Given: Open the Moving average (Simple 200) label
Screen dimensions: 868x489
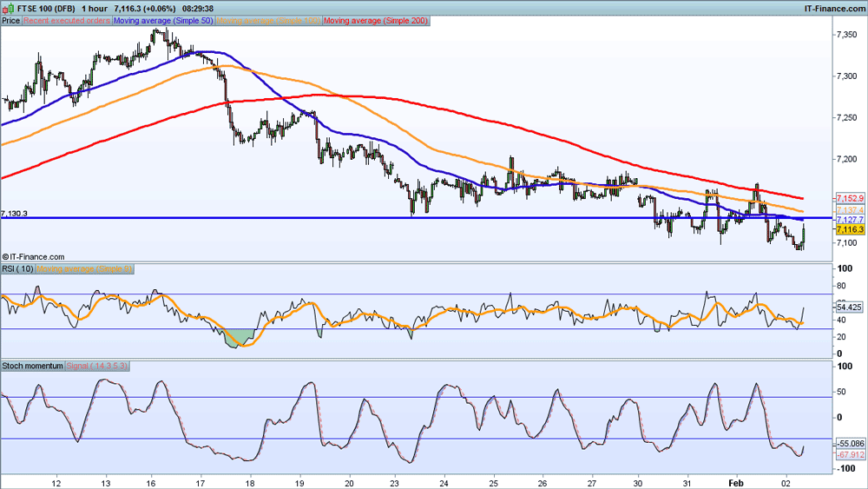Looking at the screenshot, I should (x=376, y=21).
